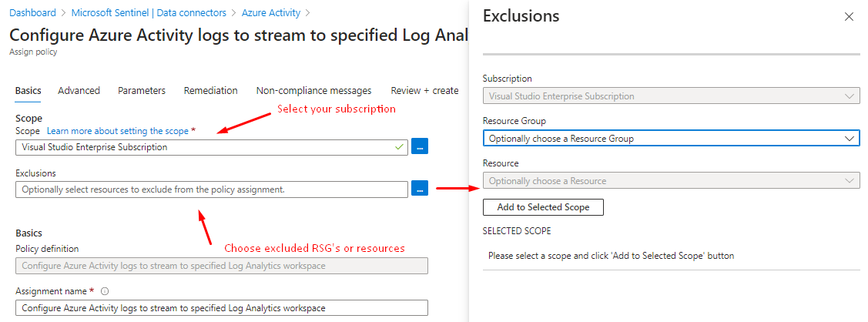The width and height of the screenshot is (868, 322).
Task: Close the Exclusions panel
Action: pos(849,17)
